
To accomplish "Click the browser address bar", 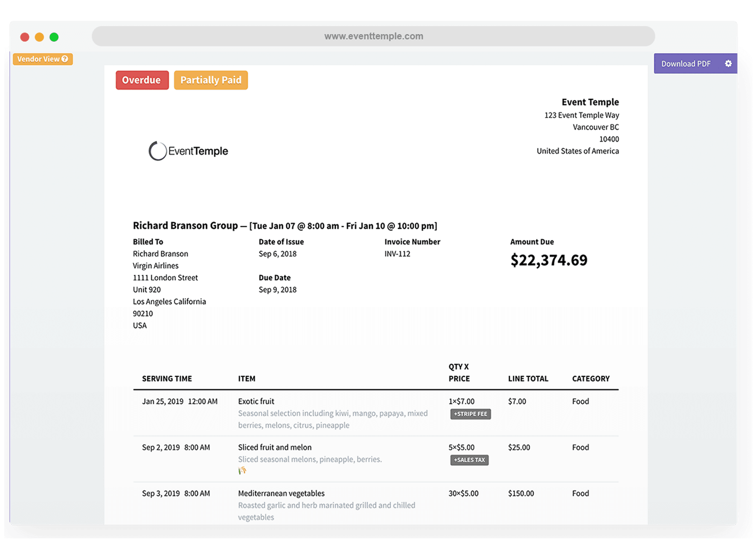I will pos(373,36).
